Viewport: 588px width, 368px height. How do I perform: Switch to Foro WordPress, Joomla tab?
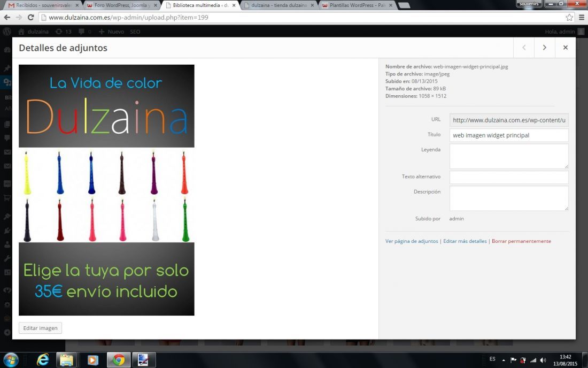[121, 5]
